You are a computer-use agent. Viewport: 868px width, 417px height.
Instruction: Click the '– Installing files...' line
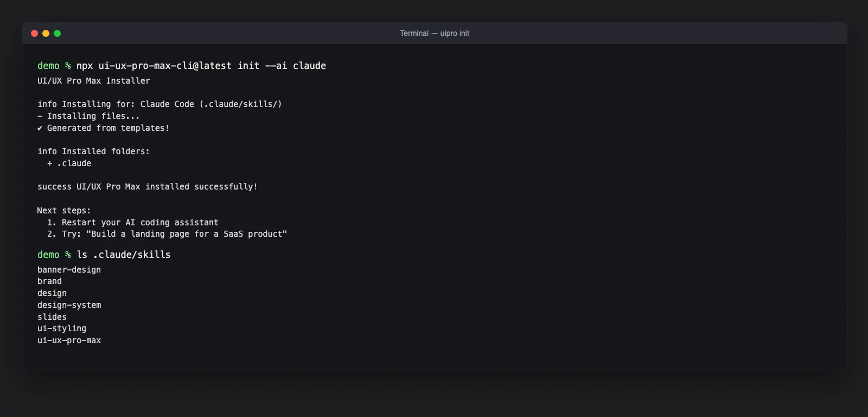pos(88,116)
